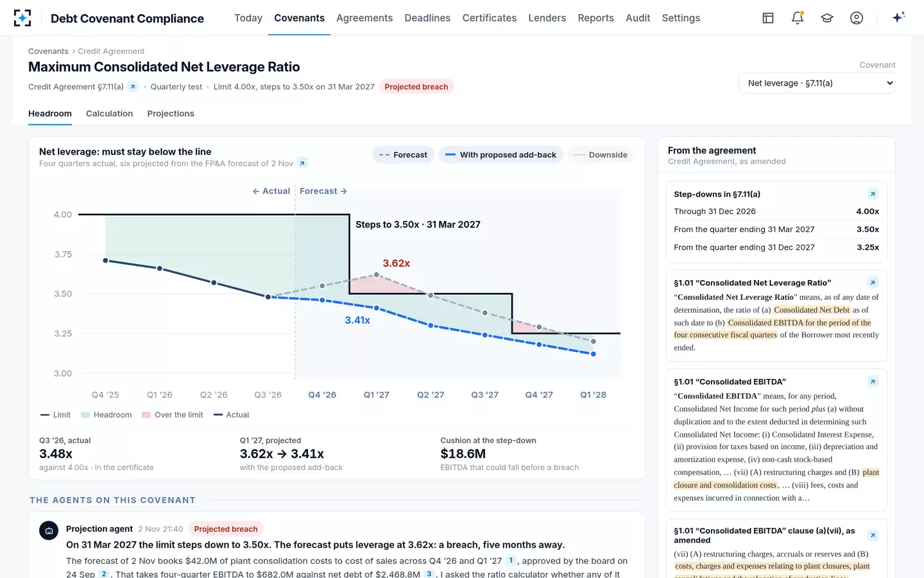Open the Settings menu
Viewport: 924px width, 578px height.
[x=681, y=18]
